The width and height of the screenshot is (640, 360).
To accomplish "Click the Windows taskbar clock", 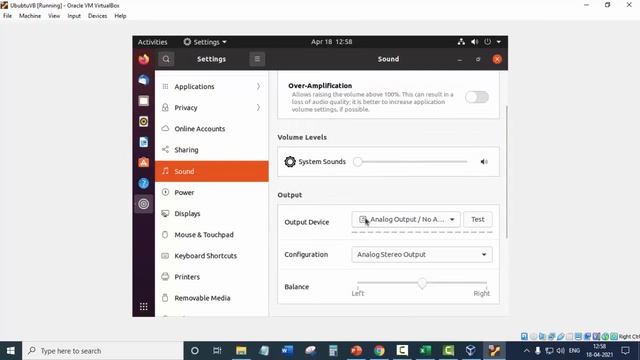I will coord(600,351).
